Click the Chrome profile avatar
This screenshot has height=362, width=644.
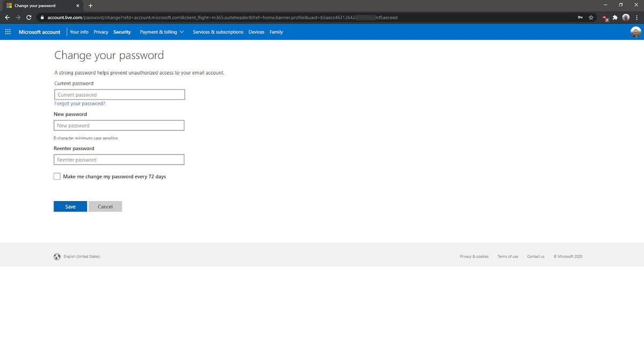[626, 17]
